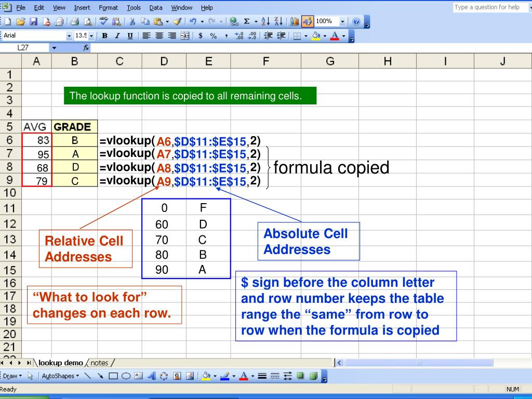Click the Paste clipboard icon

pyautogui.click(x=158, y=22)
